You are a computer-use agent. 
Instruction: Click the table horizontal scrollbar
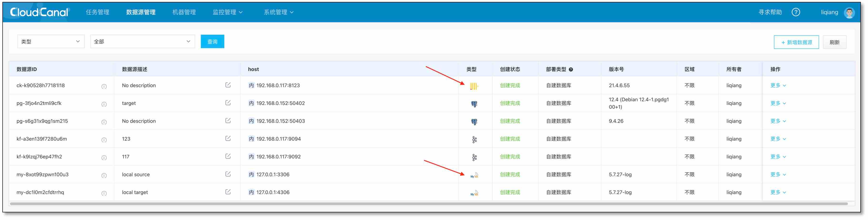point(429,204)
